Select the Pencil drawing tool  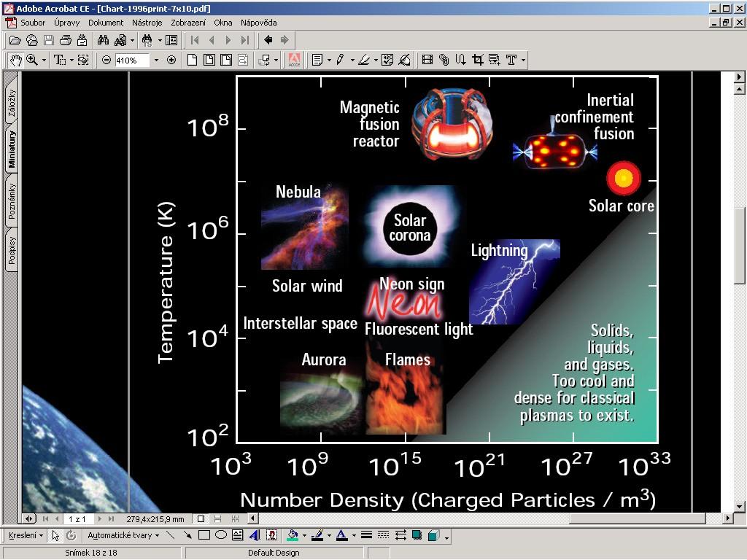click(x=340, y=60)
